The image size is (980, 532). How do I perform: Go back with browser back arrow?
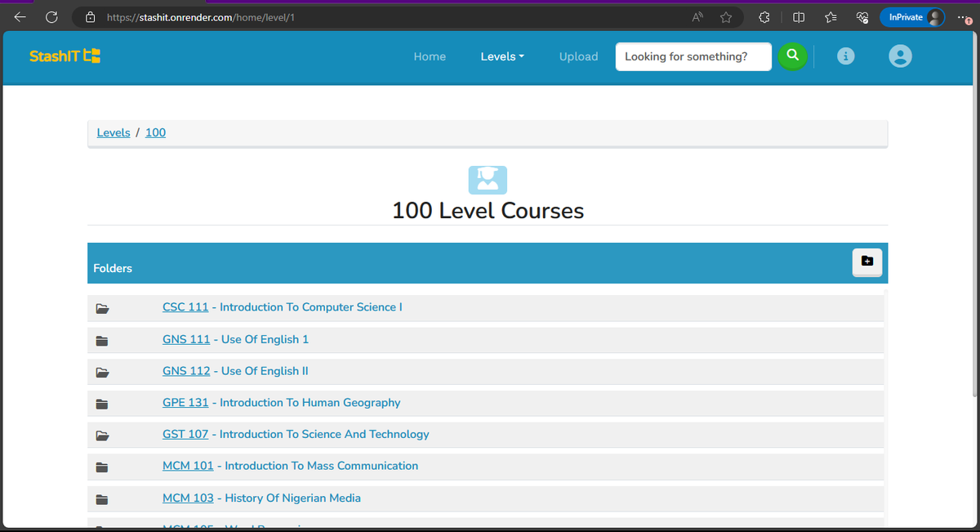[x=20, y=17]
